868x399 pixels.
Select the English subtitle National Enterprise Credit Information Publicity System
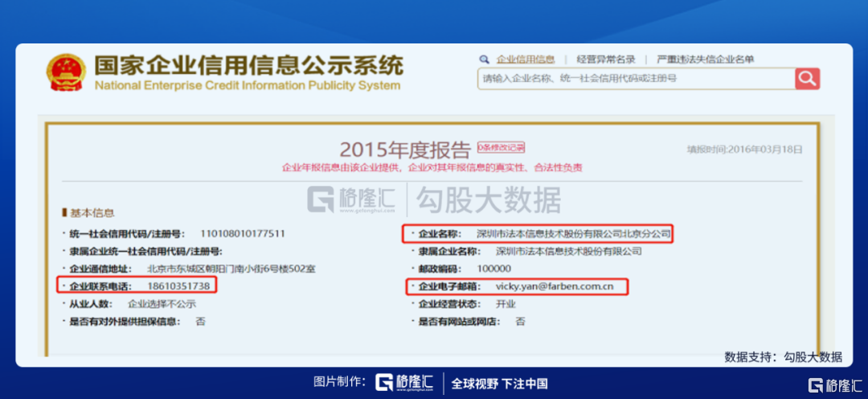click(x=247, y=85)
